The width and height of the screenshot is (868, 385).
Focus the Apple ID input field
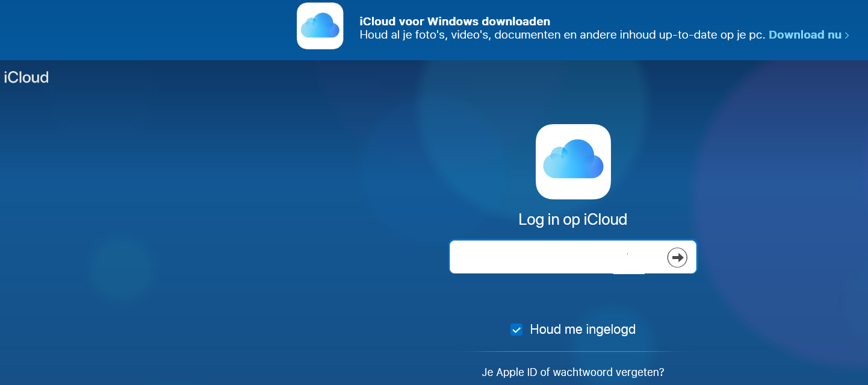[572, 257]
